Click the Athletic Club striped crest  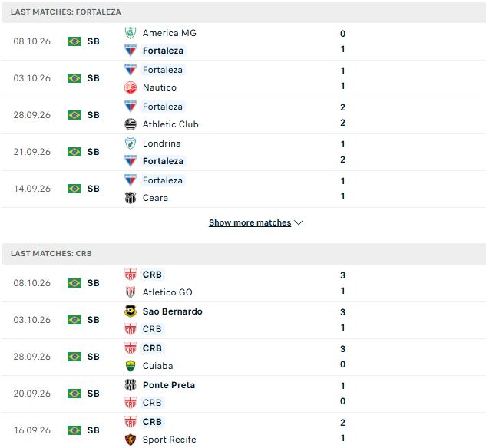(x=131, y=124)
